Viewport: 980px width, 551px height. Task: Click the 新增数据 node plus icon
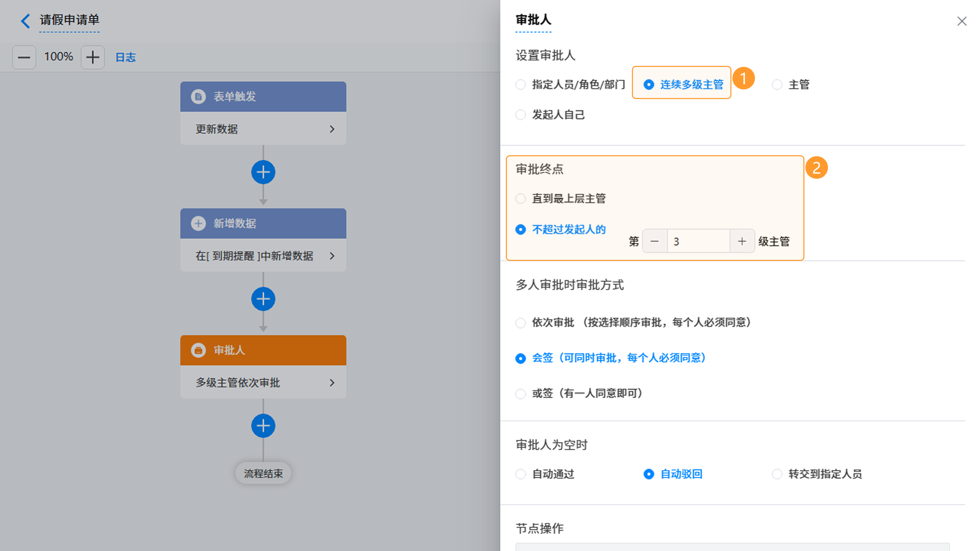click(198, 223)
